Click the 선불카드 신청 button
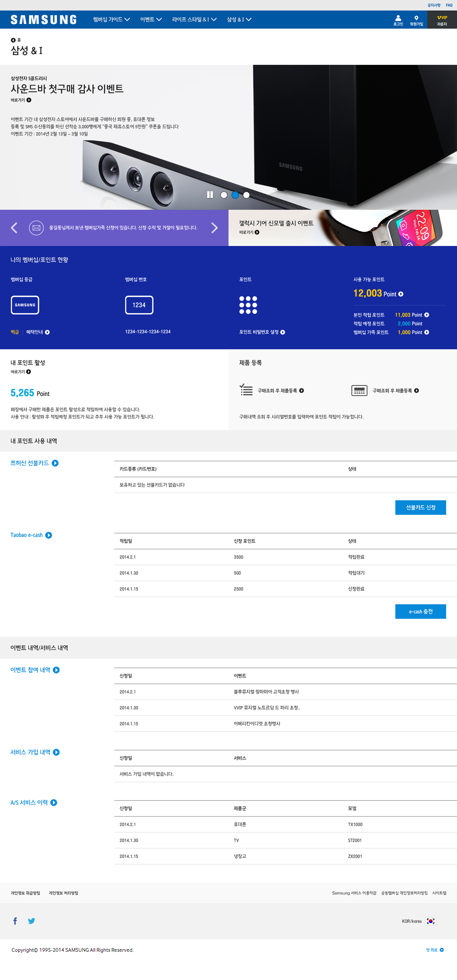The image size is (457, 980). [x=420, y=508]
